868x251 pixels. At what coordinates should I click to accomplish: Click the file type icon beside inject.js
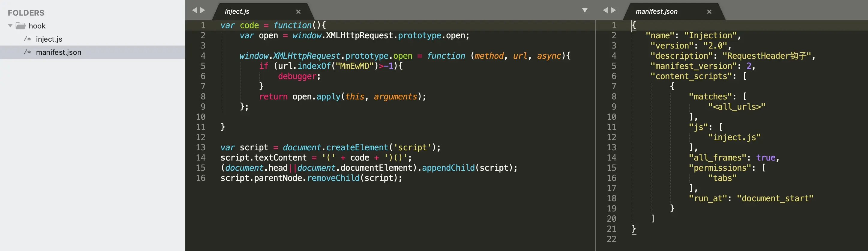(x=27, y=39)
